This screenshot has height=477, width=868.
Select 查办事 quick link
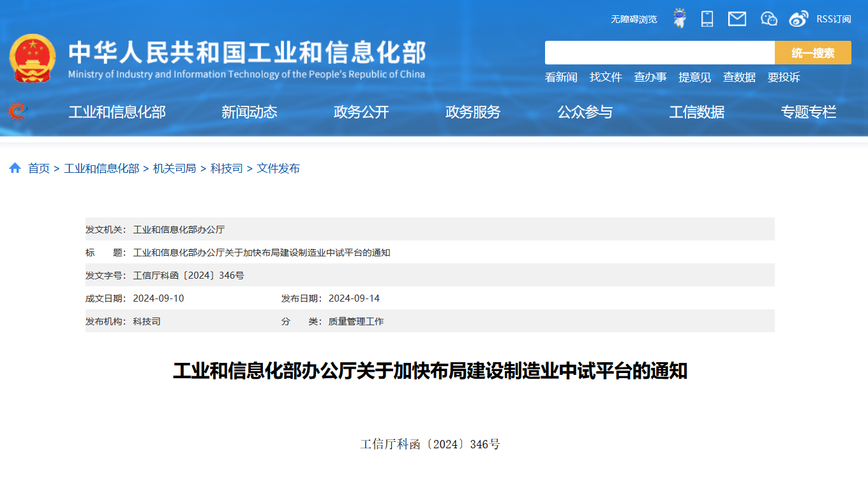650,77
